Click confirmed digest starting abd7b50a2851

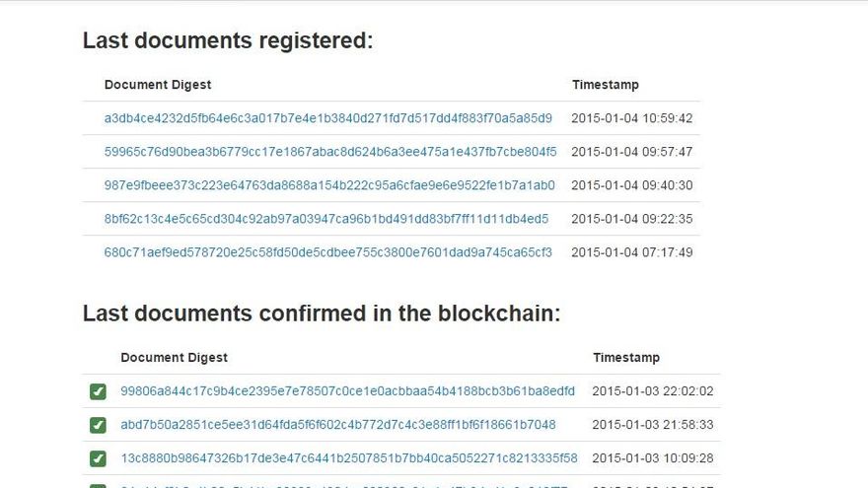(338, 425)
